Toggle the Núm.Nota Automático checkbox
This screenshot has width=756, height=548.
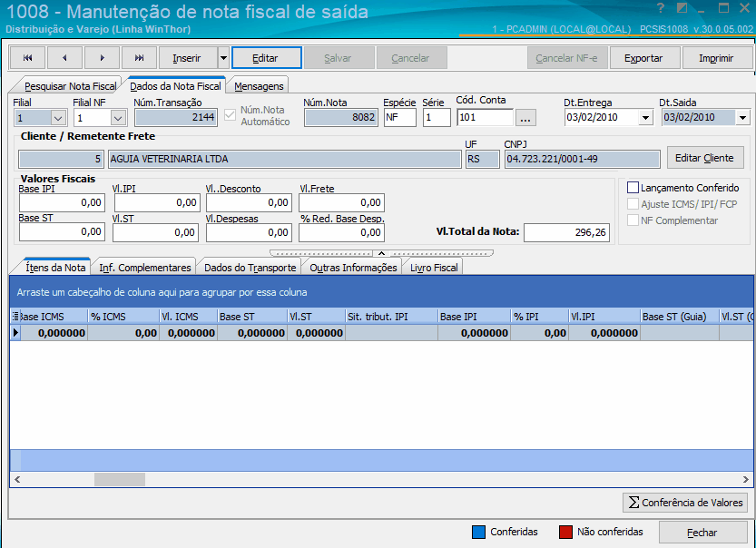tap(230, 115)
